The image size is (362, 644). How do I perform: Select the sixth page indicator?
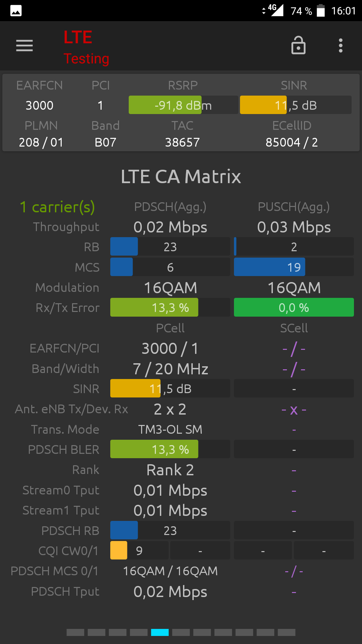pyautogui.click(x=181, y=632)
